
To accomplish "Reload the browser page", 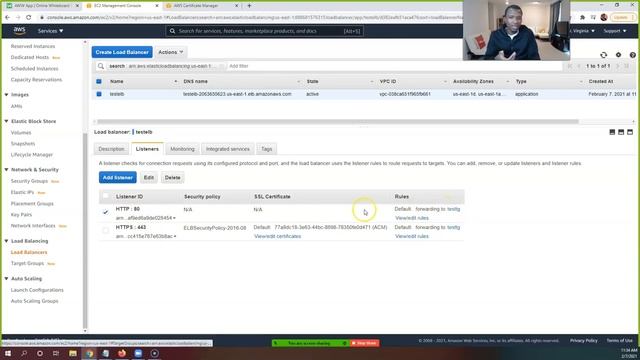I will 29,18.
